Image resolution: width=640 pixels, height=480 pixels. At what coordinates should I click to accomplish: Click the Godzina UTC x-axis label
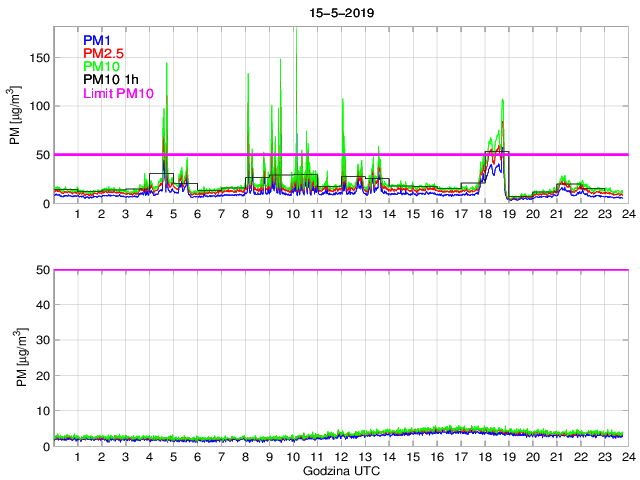tap(340, 470)
